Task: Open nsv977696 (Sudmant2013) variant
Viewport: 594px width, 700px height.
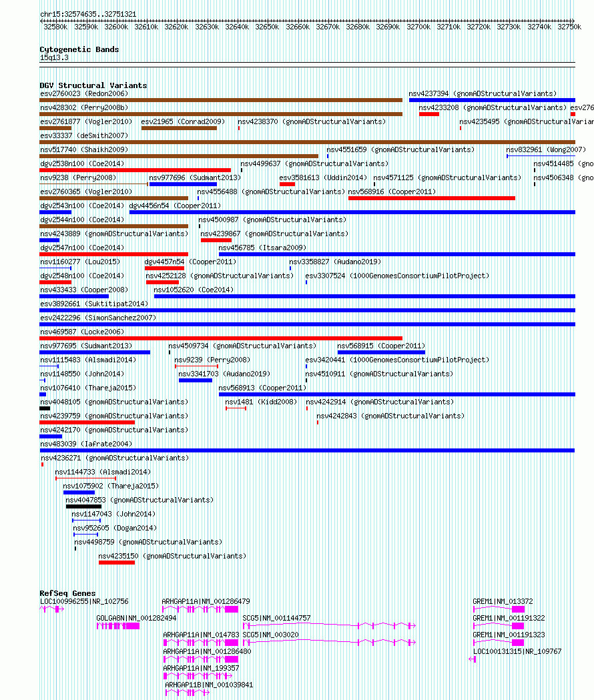Action: coord(195,178)
